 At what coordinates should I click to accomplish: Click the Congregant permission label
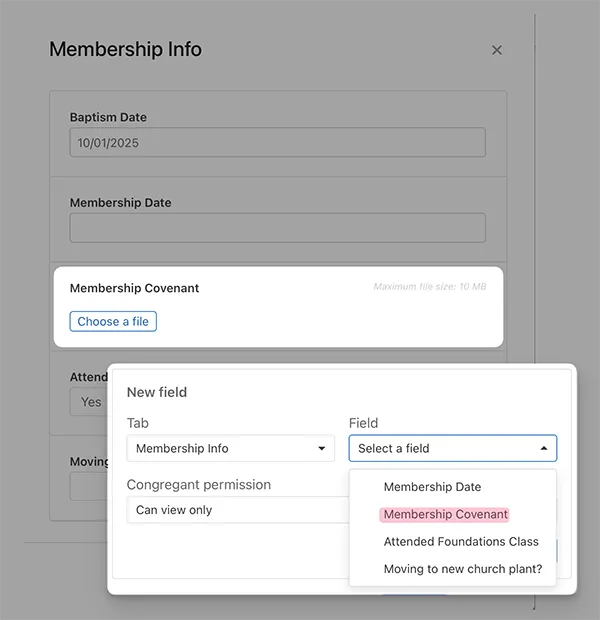198,484
